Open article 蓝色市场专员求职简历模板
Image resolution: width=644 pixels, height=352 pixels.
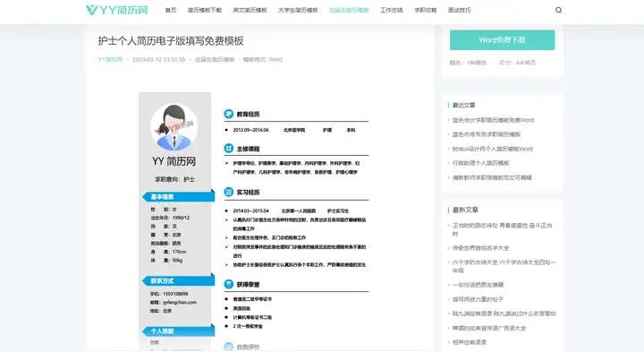[487, 134]
